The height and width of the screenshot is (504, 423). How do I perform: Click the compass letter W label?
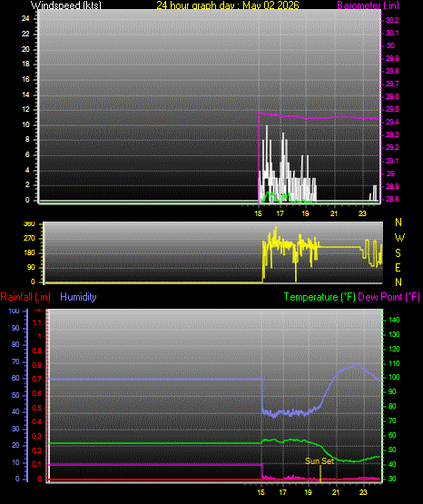399,238
